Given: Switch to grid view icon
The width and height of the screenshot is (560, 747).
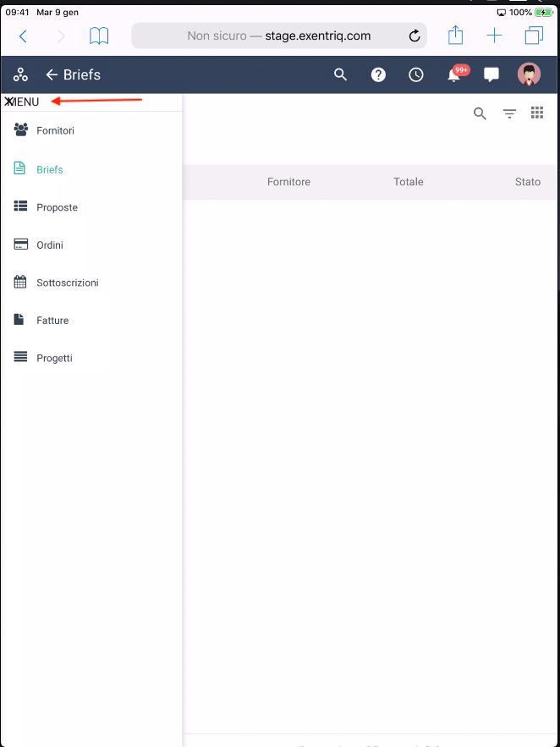Looking at the screenshot, I should click(536, 113).
